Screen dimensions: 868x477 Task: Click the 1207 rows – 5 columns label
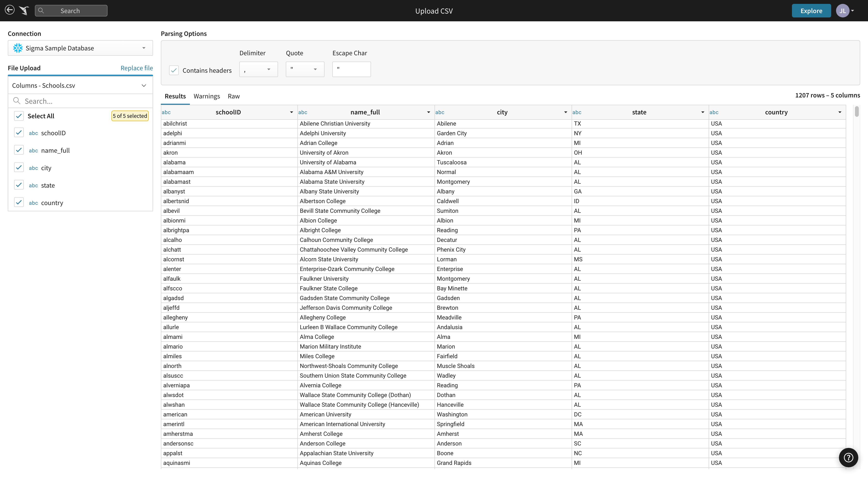tap(828, 95)
